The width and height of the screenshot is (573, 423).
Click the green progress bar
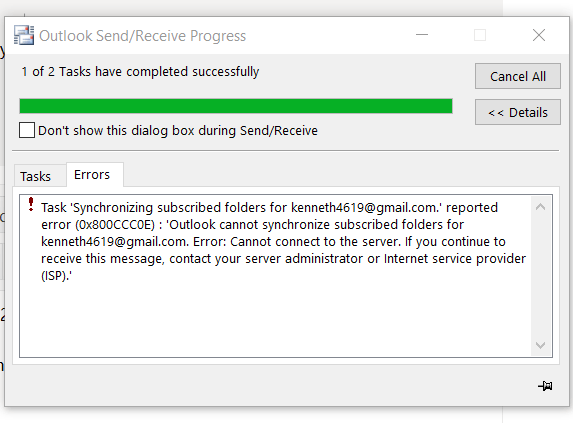click(236, 106)
